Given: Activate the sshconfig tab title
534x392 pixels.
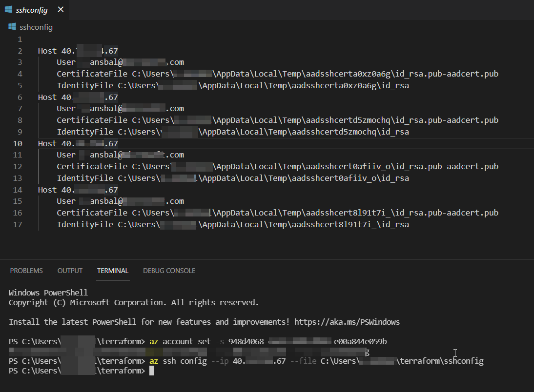Looking at the screenshot, I should click(x=32, y=10).
